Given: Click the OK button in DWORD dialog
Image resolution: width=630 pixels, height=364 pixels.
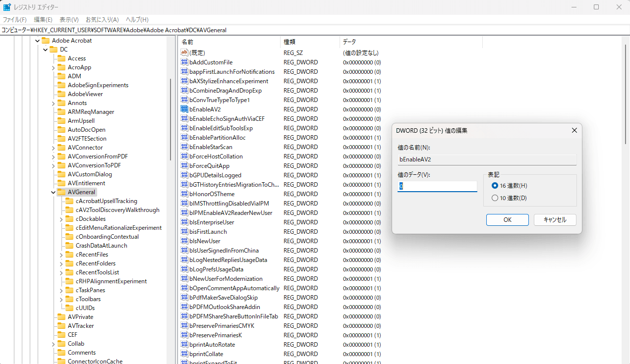Looking at the screenshot, I should click(508, 220).
